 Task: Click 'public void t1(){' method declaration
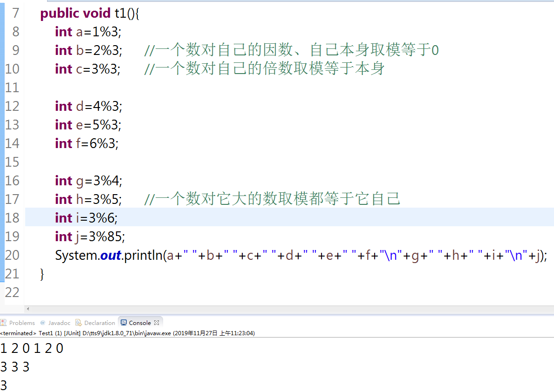click(90, 14)
